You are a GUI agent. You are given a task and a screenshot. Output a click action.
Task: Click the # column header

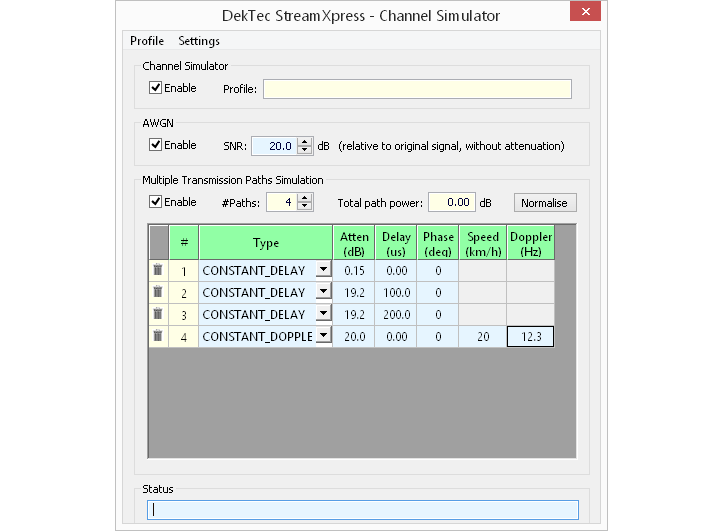[184, 242]
